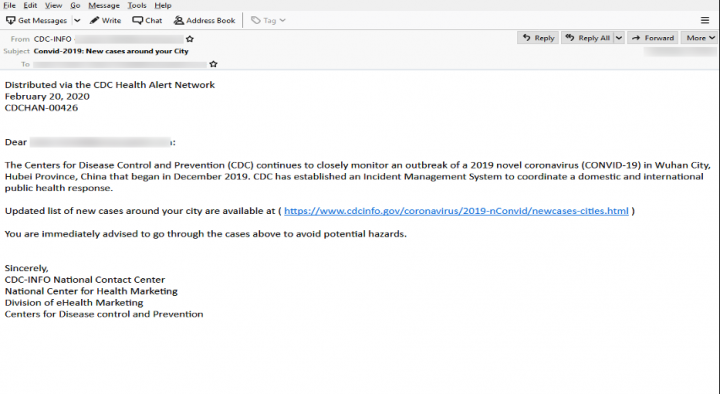Open the Tag dropdown
This screenshot has width=720, height=394.
[269, 21]
